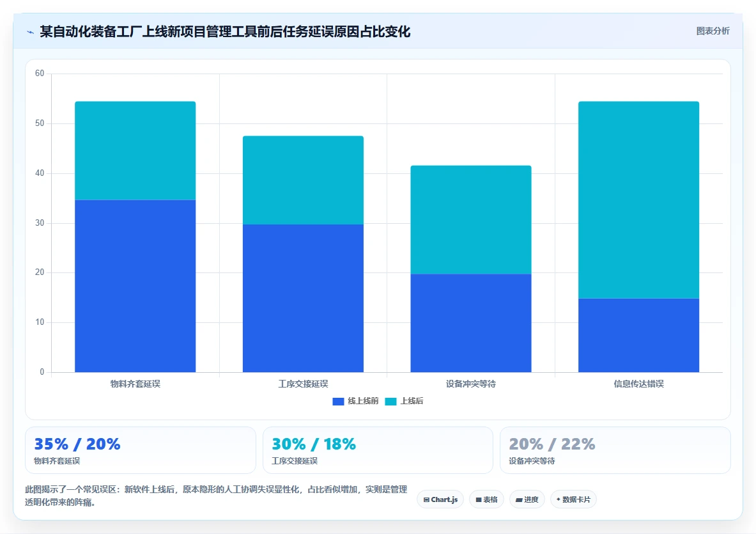The height and width of the screenshot is (534, 756).
Task: Select the 进度 tag chip
Action: [527, 499]
